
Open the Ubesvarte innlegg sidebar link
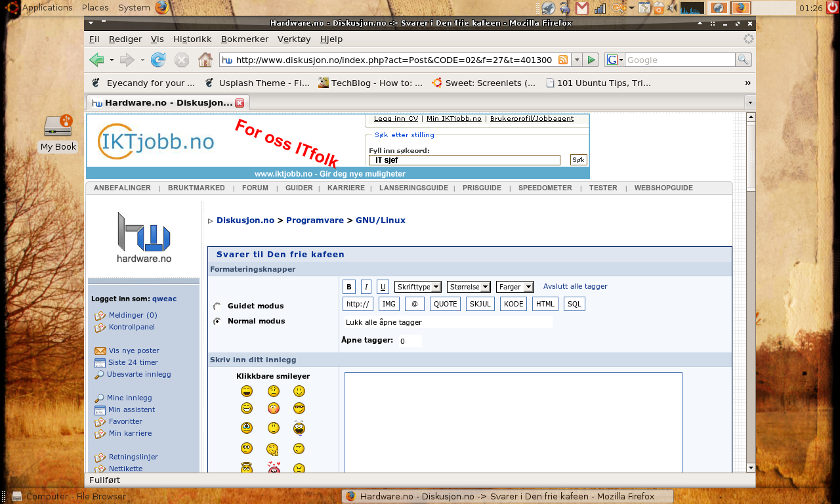(139, 374)
